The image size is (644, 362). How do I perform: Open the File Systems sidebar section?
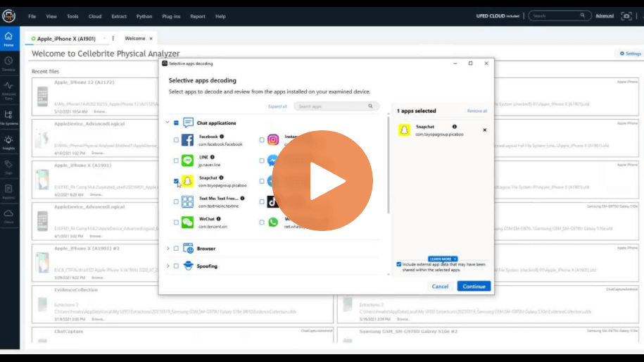(x=8, y=117)
